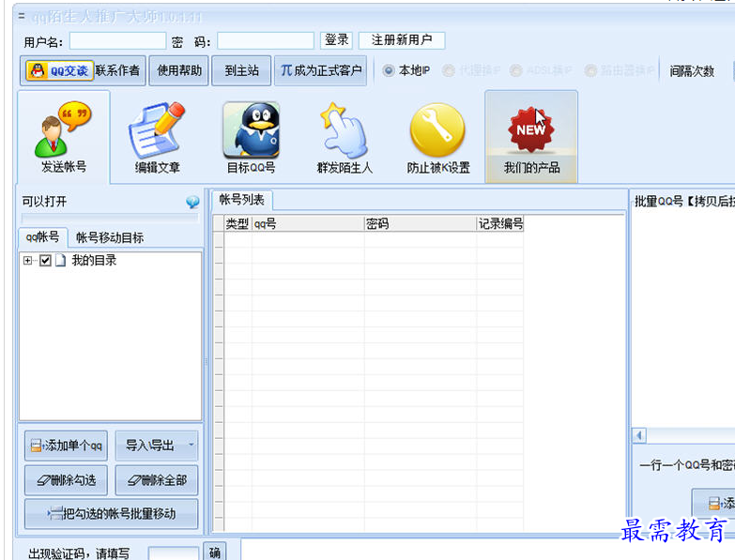The image size is (735, 560).
Task: Open the 防止被K设置 wrench settings
Action: (437, 137)
